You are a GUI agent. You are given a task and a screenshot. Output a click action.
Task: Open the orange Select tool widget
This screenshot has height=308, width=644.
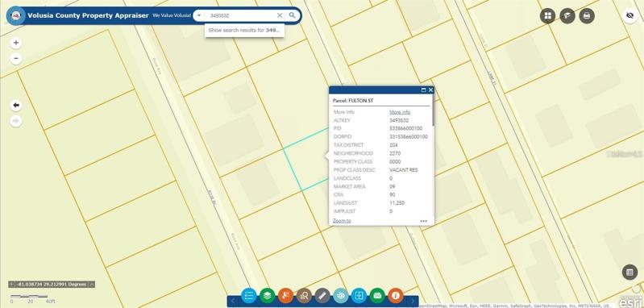286,295
